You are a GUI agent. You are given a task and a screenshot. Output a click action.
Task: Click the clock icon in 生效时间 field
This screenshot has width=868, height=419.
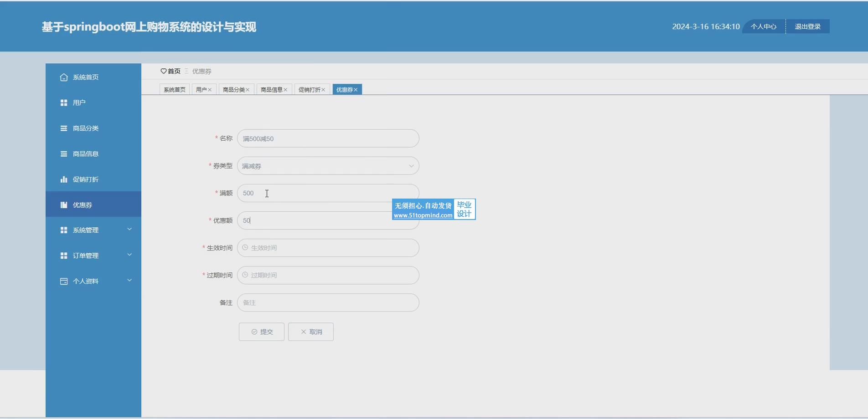tap(245, 247)
